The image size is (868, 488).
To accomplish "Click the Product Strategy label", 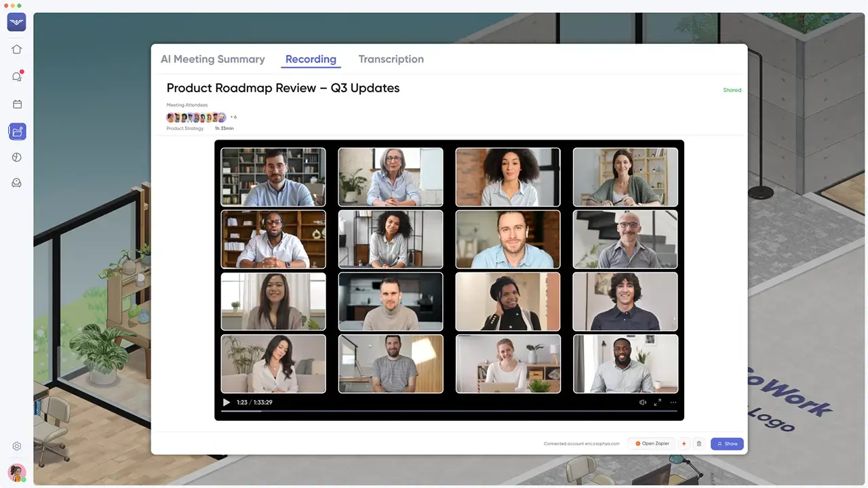I will tap(185, 128).
